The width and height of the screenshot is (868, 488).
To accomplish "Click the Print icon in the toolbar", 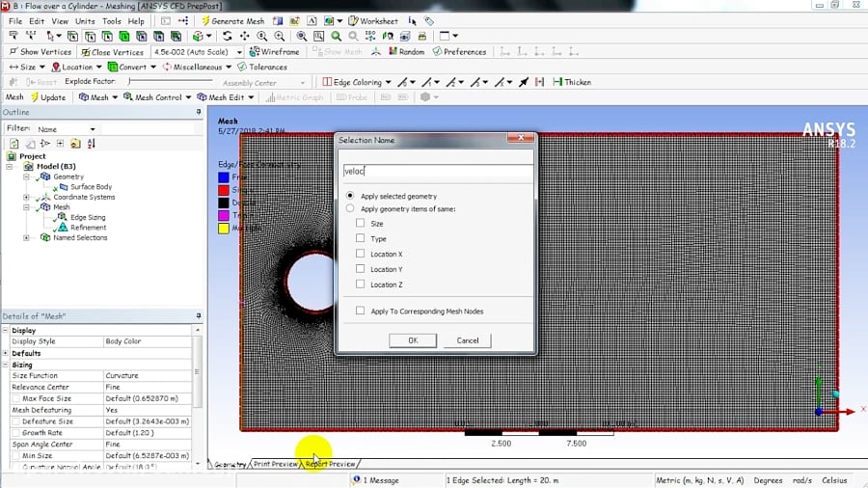I will 421,36.
